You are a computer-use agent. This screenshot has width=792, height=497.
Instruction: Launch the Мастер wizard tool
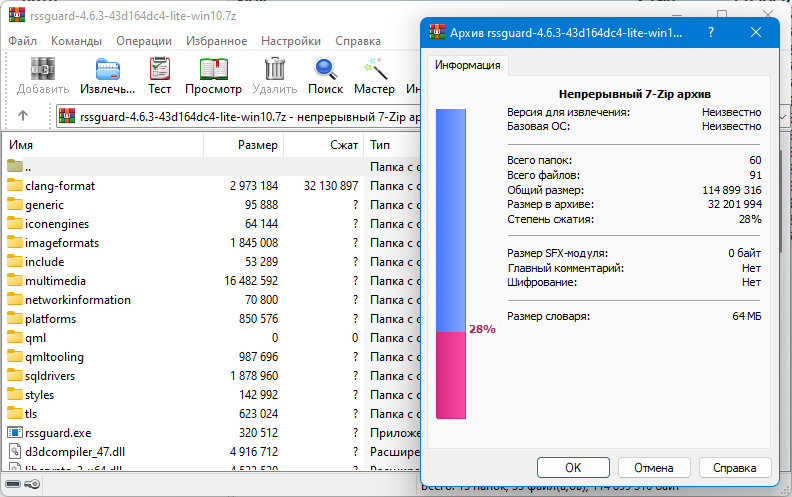(x=375, y=69)
